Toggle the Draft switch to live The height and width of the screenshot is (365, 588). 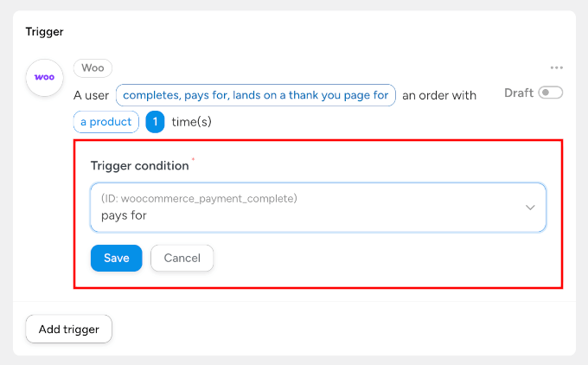pyautogui.click(x=550, y=93)
